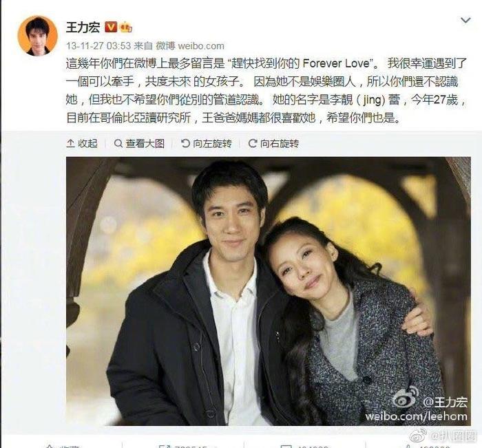Click the like thumbs-up icon below photo
482x448 pixels.
(408, 446)
